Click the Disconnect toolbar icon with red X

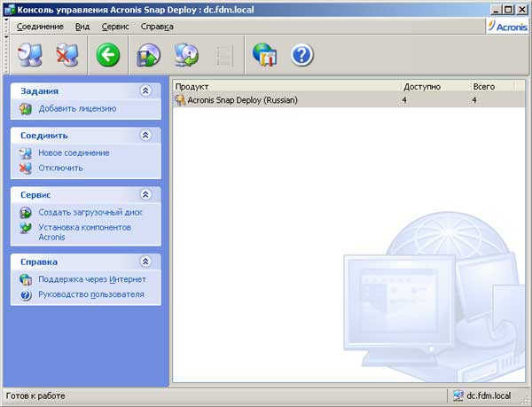pyautogui.click(x=67, y=55)
